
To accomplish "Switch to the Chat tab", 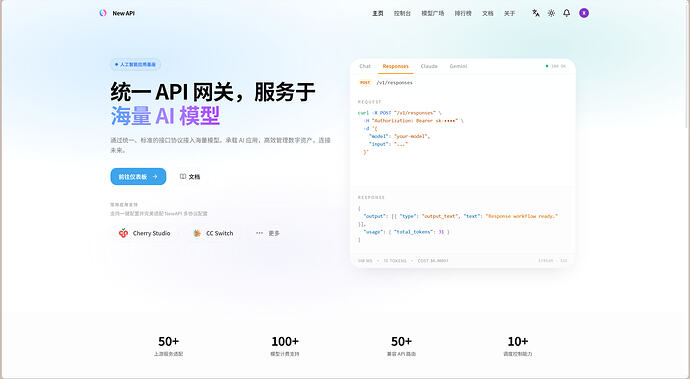I will [365, 66].
